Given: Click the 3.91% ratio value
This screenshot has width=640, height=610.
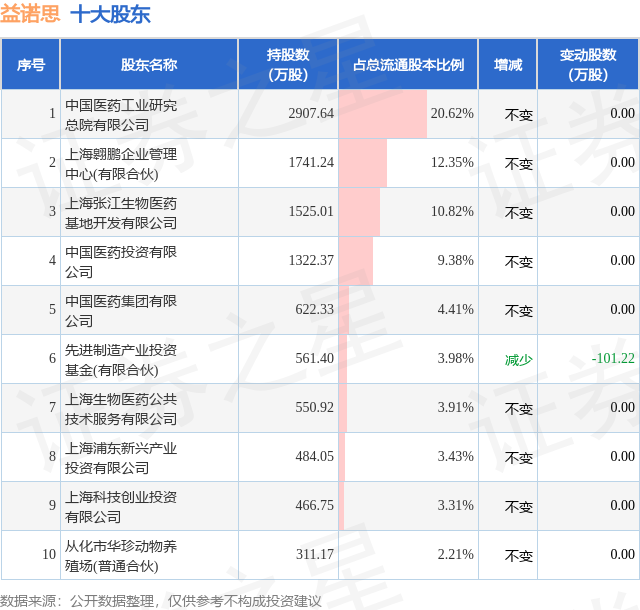Looking at the screenshot, I should pyautogui.click(x=455, y=407).
